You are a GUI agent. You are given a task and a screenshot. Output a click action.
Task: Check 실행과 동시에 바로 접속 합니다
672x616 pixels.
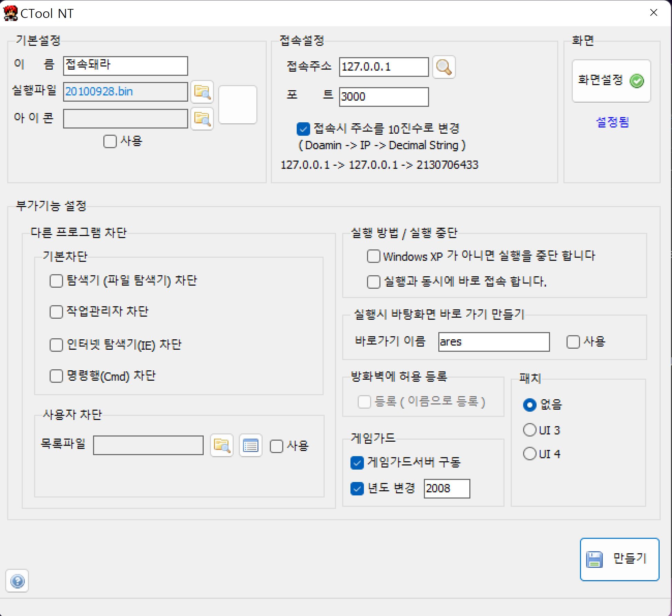374,282
